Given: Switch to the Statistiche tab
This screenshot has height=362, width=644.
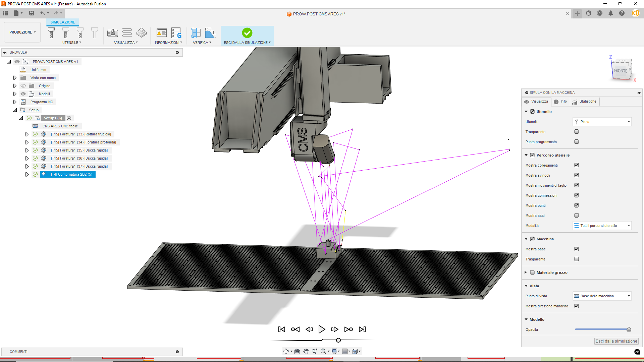Looking at the screenshot, I should tap(584, 101).
